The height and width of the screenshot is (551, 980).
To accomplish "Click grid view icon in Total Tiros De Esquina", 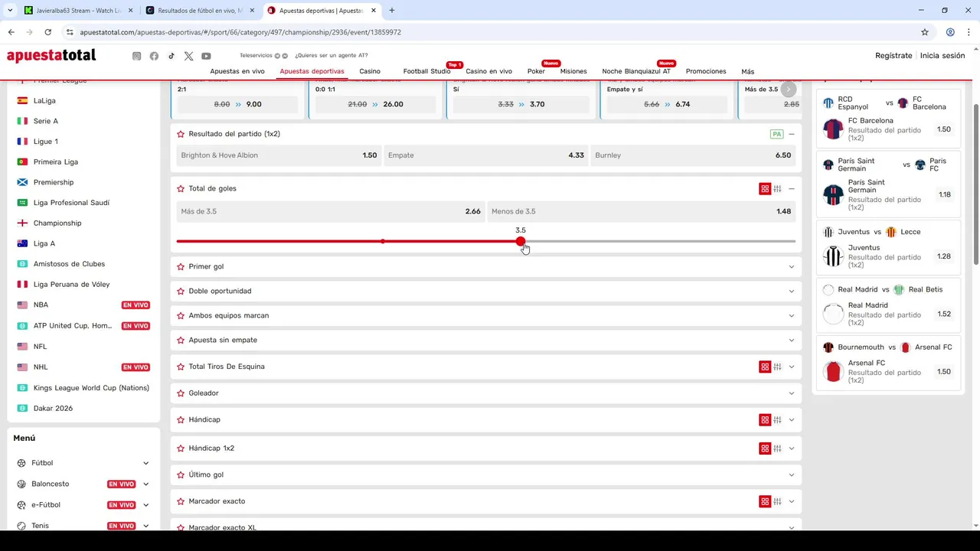I will [765, 367].
